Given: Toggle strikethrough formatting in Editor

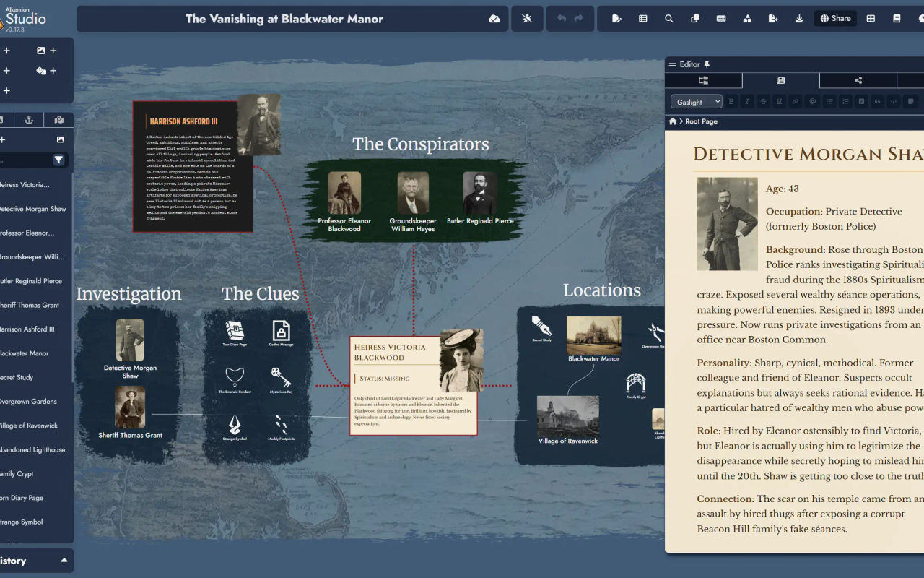Looking at the screenshot, I should 763,102.
